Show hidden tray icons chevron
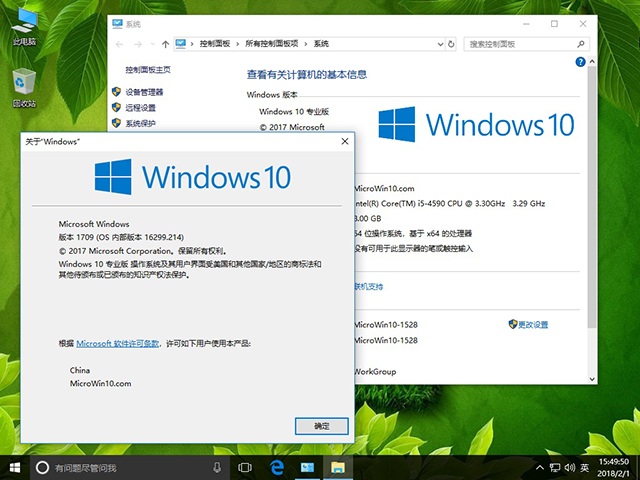The height and width of the screenshot is (480, 640). pos(540,468)
